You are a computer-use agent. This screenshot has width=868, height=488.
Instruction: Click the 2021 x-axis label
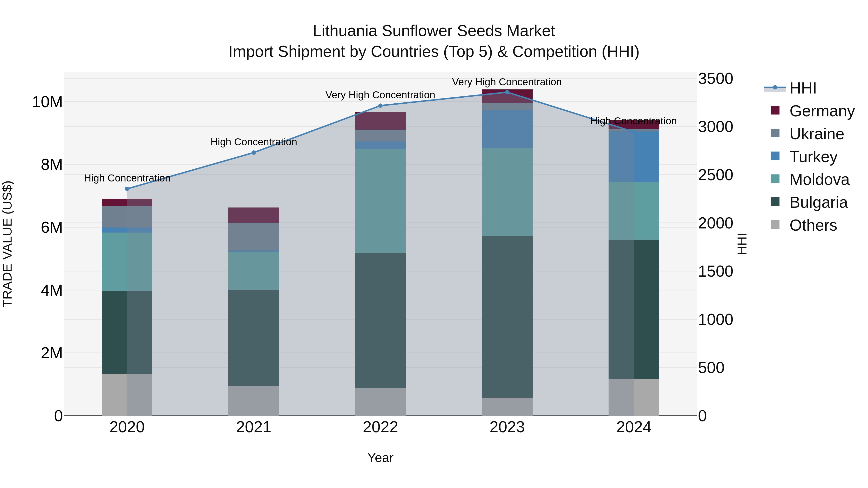tap(254, 427)
